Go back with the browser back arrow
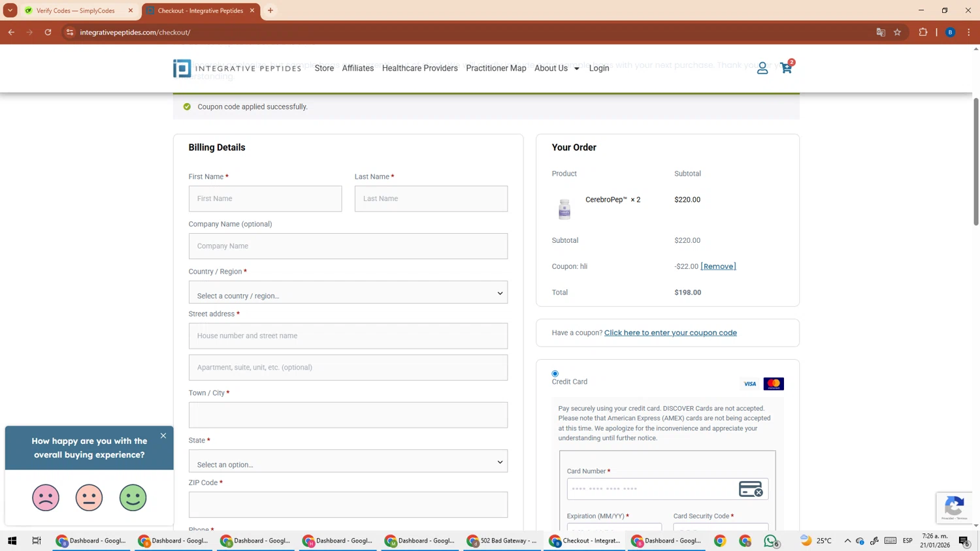Viewport: 980px width, 551px height. tap(11, 32)
